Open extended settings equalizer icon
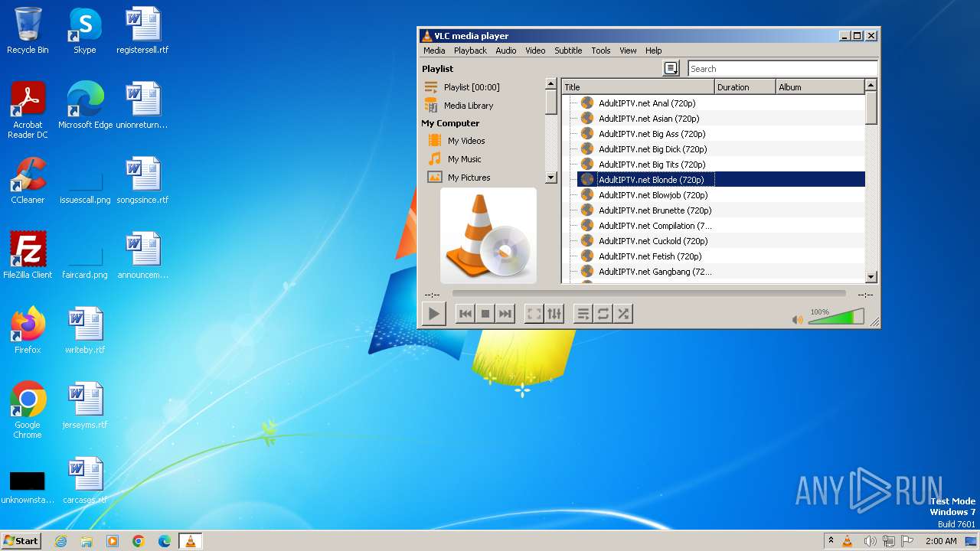 554,314
